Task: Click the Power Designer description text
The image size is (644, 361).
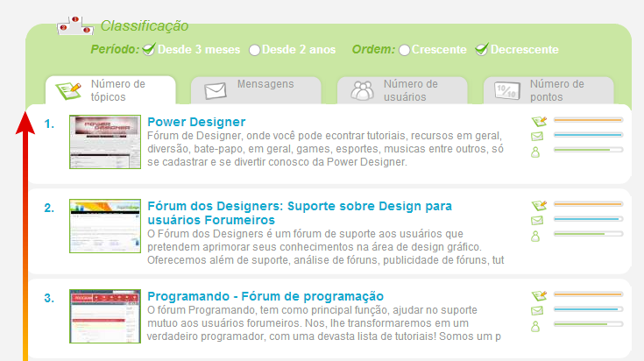Action: pos(325,149)
